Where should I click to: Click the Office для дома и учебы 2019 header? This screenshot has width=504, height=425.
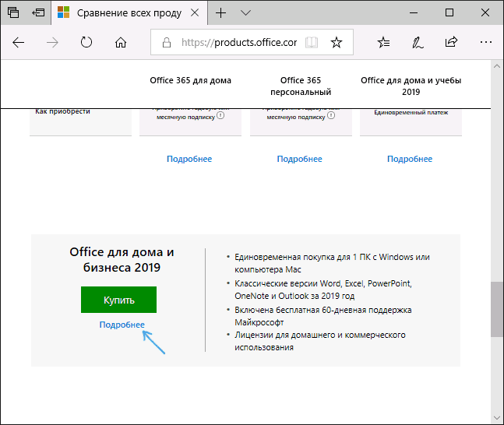411,86
